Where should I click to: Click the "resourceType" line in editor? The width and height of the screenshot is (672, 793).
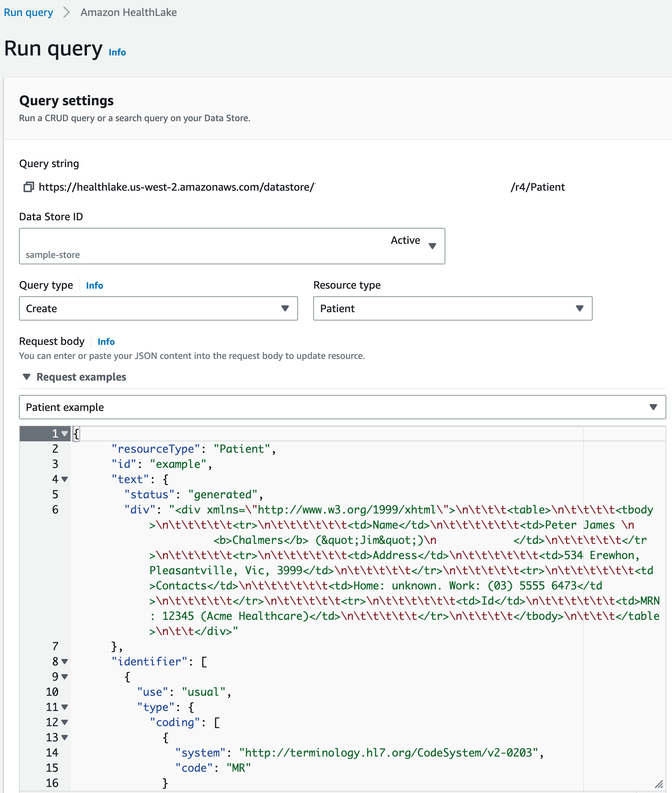pos(194,449)
